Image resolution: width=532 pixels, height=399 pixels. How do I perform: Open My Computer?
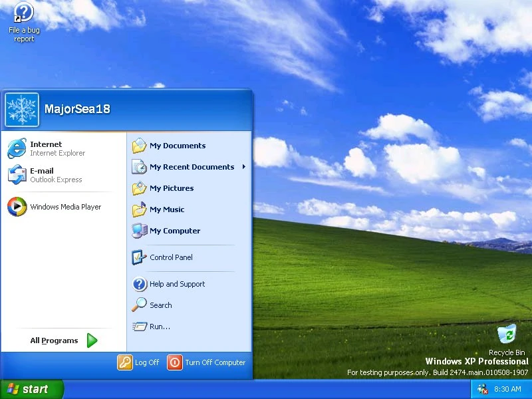tap(174, 231)
